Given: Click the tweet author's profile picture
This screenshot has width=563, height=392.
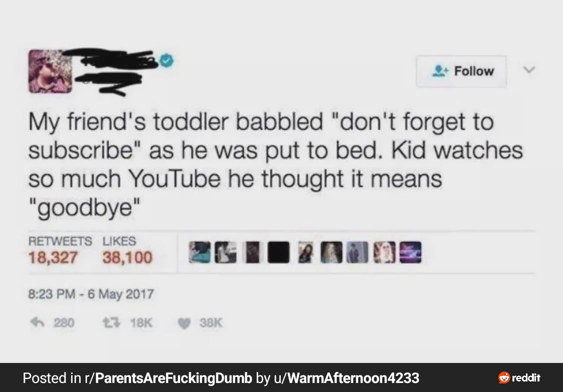Looking at the screenshot, I should click(50, 71).
